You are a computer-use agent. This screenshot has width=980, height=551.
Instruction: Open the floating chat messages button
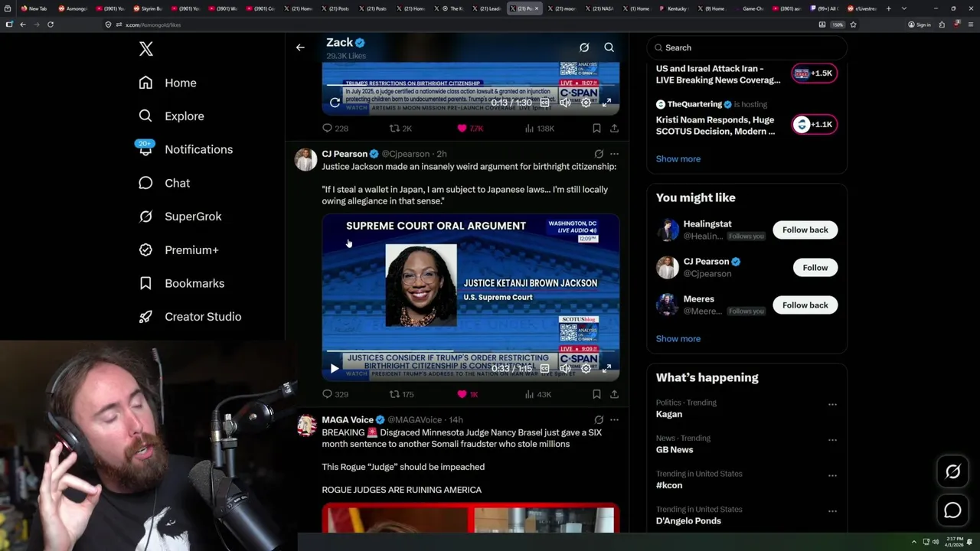(x=952, y=510)
